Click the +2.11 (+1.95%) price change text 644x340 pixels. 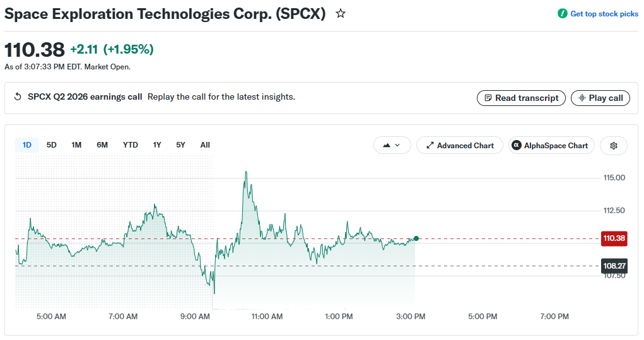[x=112, y=49]
